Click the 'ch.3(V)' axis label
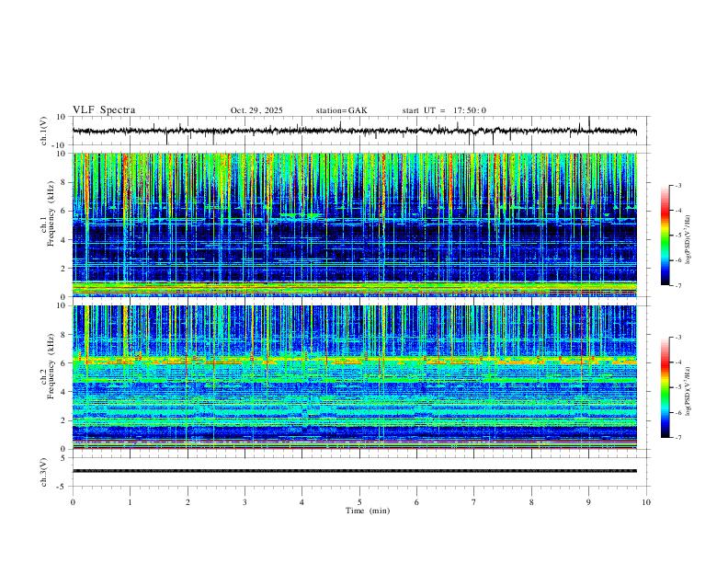 click(43, 472)
